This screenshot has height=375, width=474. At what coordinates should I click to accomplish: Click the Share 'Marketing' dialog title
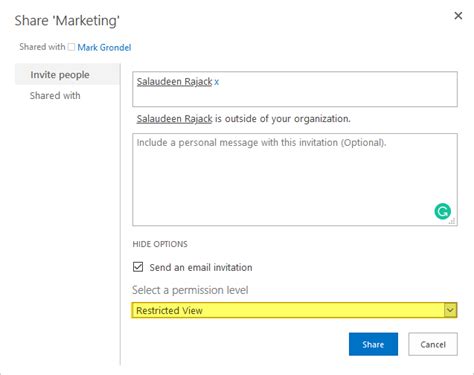pos(67,21)
